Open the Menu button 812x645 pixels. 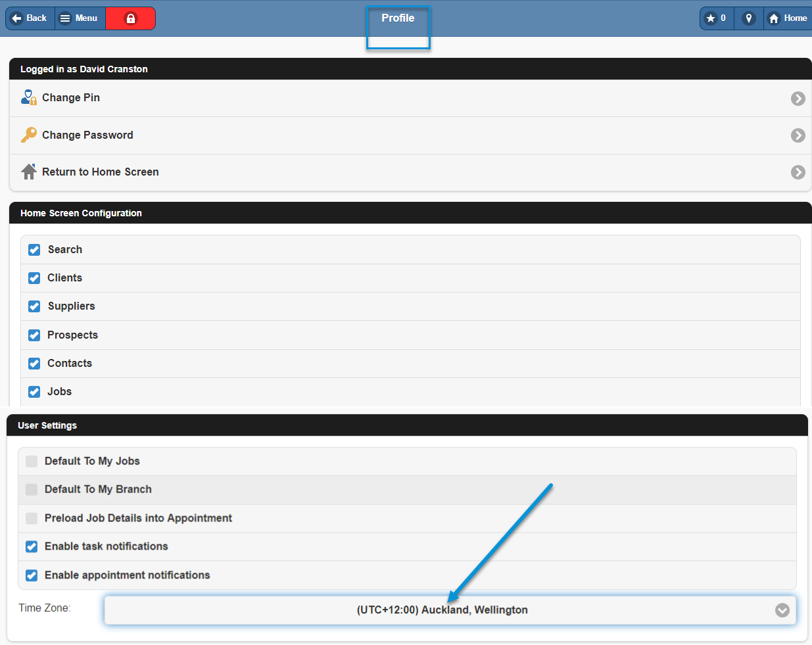[x=80, y=18]
